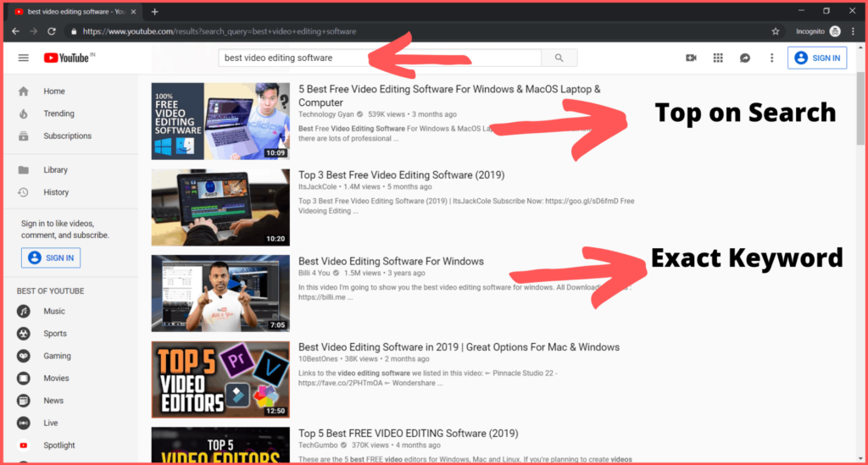Open the Home sidebar item
The width and height of the screenshot is (868, 465).
[70, 91]
